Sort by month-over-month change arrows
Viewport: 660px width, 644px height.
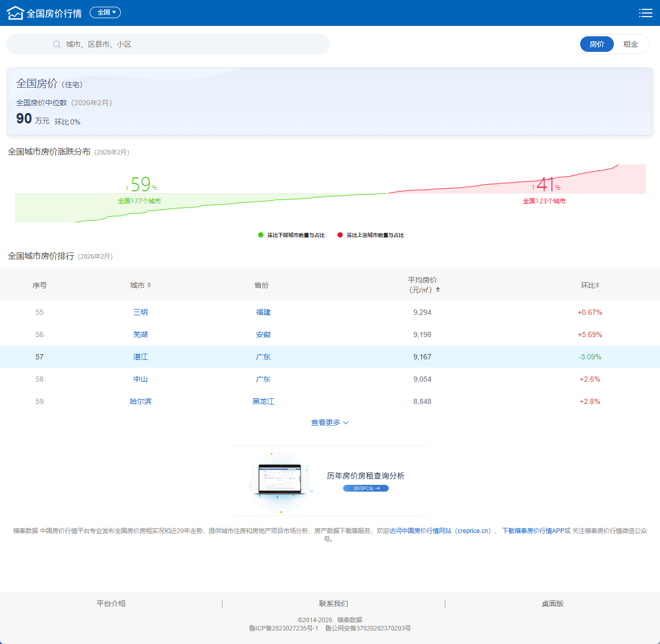tap(598, 285)
